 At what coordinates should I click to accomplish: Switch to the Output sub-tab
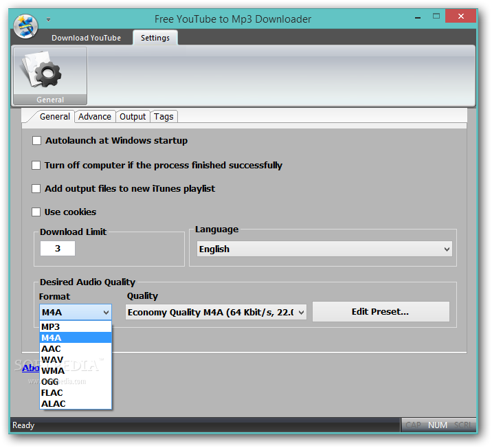click(133, 117)
